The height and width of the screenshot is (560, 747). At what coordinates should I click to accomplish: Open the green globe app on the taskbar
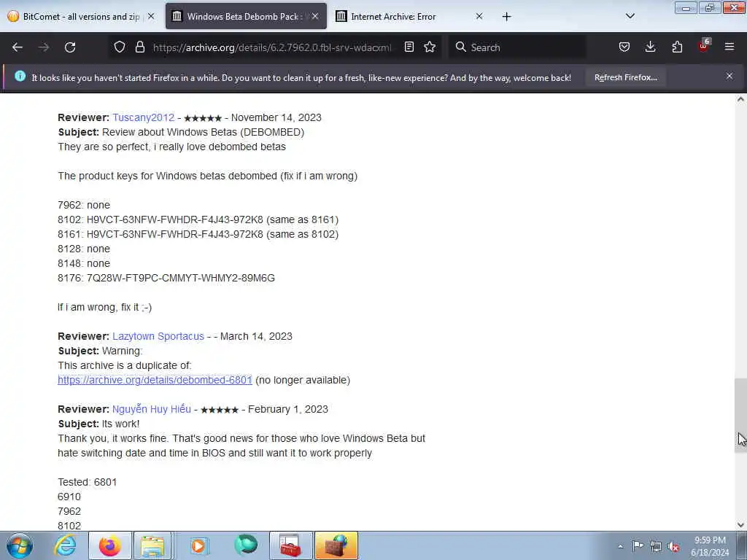(x=246, y=545)
